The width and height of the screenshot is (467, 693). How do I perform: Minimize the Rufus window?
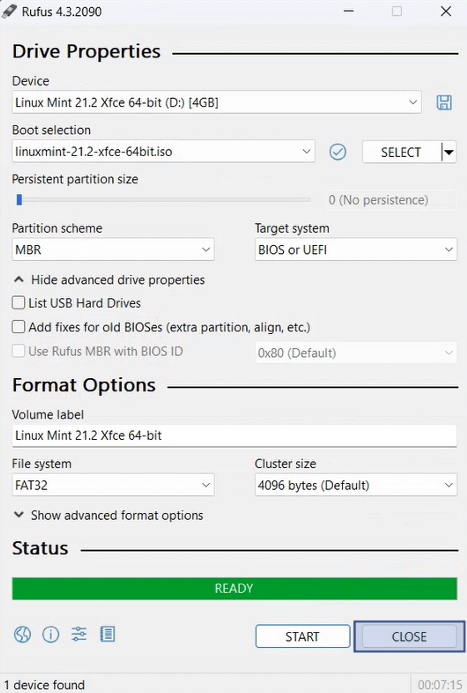[349, 11]
